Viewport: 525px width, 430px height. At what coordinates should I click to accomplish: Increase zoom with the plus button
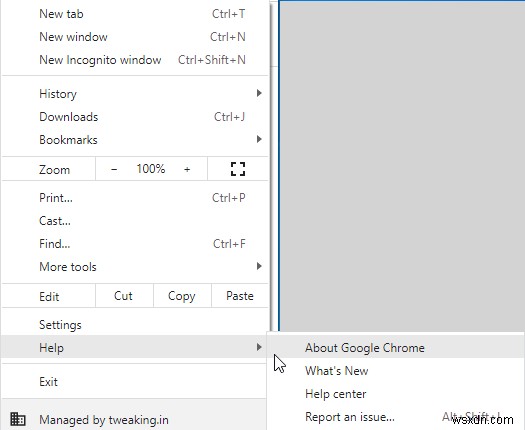coord(187,169)
